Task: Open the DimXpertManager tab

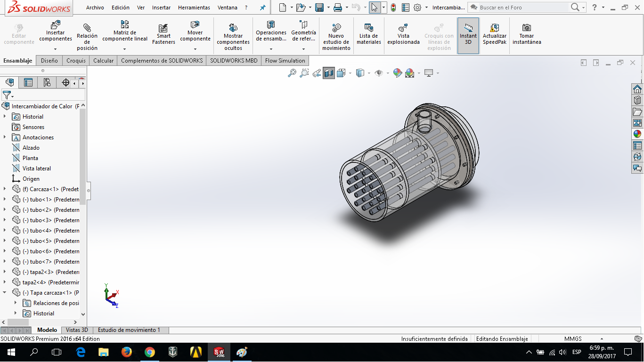Action: coord(65,83)
